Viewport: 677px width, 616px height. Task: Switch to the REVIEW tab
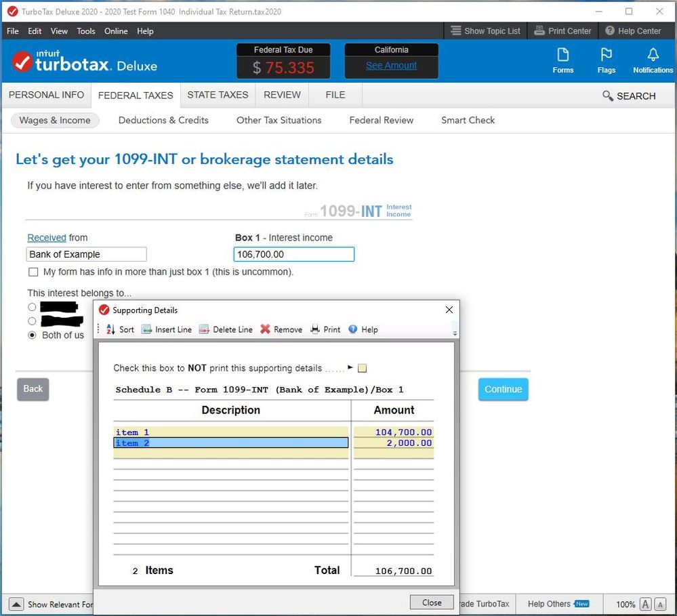[282, 95]
